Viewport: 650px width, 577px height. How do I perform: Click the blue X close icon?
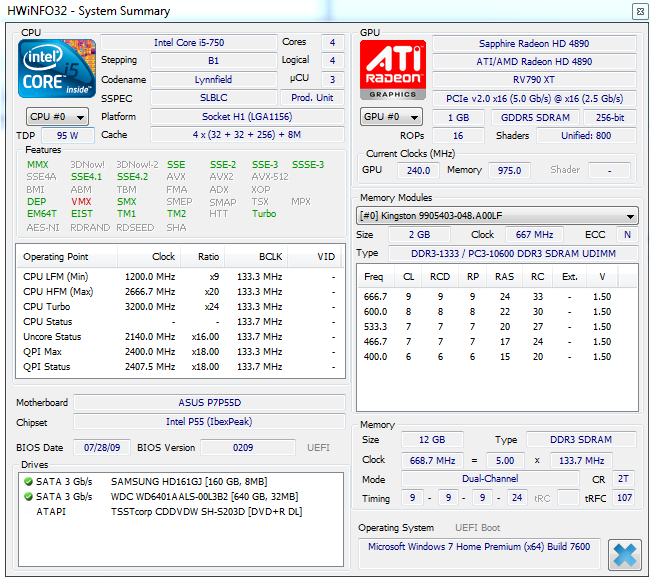[x=624, y=553]
